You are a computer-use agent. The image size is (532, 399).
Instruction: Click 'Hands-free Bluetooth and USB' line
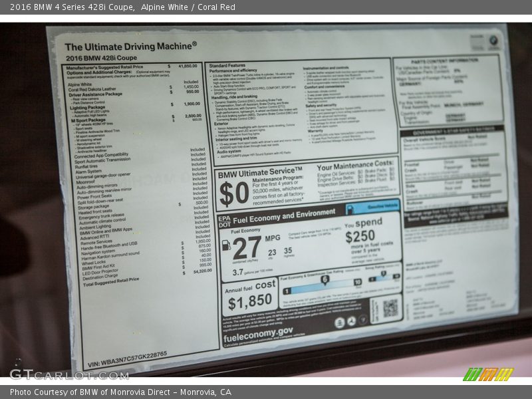pos(109,246)
